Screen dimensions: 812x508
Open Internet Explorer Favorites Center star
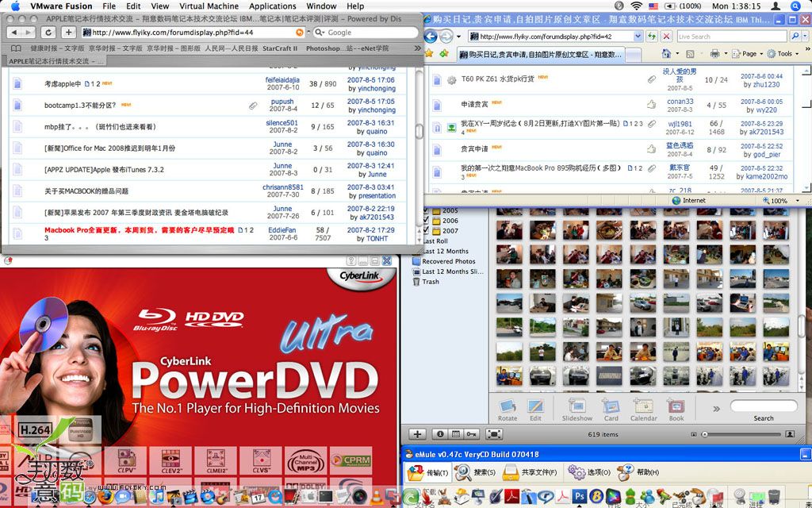click(429, 53)
